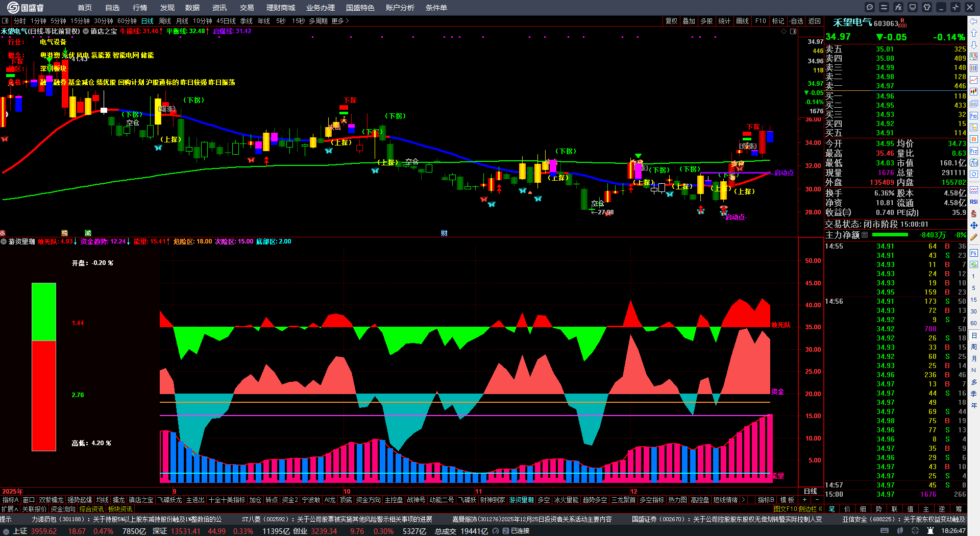This screenshot has width=980, height=536.
Task: Click the plus zoom button beside 模板
Action: [805, 500]
